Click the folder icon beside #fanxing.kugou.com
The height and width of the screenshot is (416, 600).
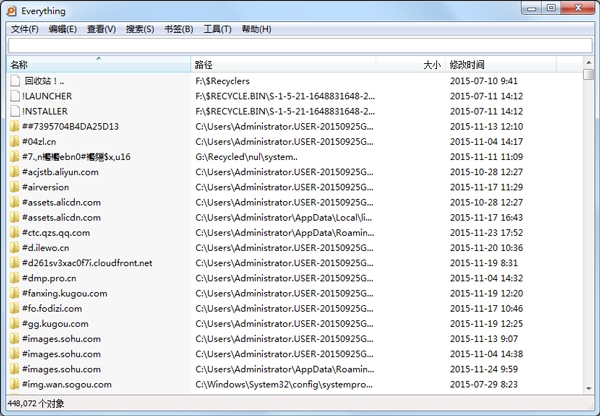click(x=13, y=293)
